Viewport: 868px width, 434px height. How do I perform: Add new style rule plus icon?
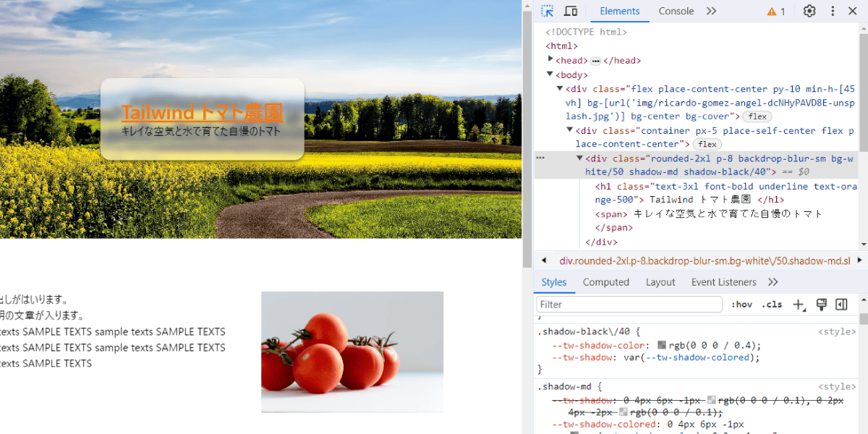point(799,305)
